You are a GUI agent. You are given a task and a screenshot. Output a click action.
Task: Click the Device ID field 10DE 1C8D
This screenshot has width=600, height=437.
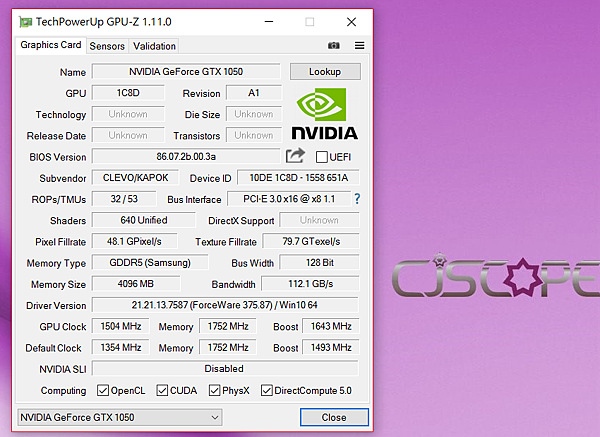(298, 178)
